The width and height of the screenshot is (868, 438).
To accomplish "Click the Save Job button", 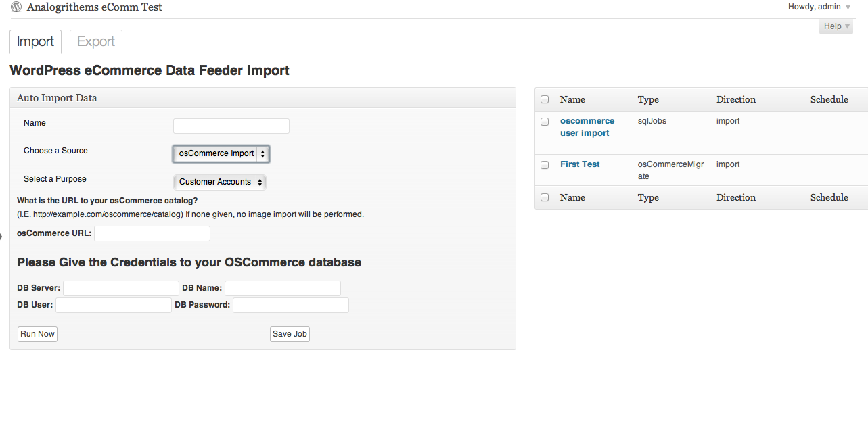I will click(290, 334).
